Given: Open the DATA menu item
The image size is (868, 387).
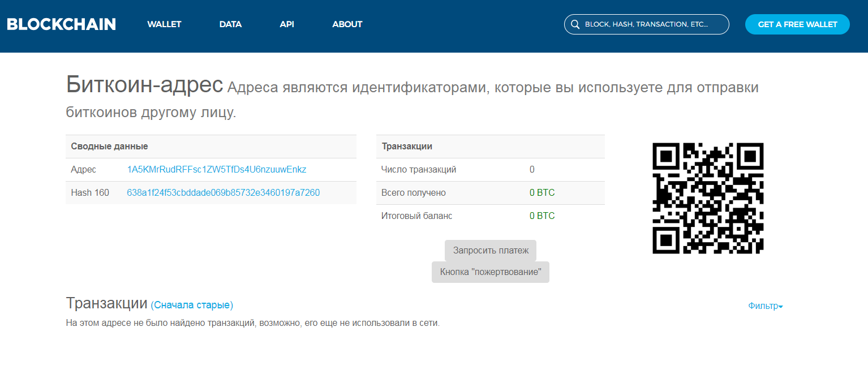Looking at the screenshot, I should click(230, 24).
